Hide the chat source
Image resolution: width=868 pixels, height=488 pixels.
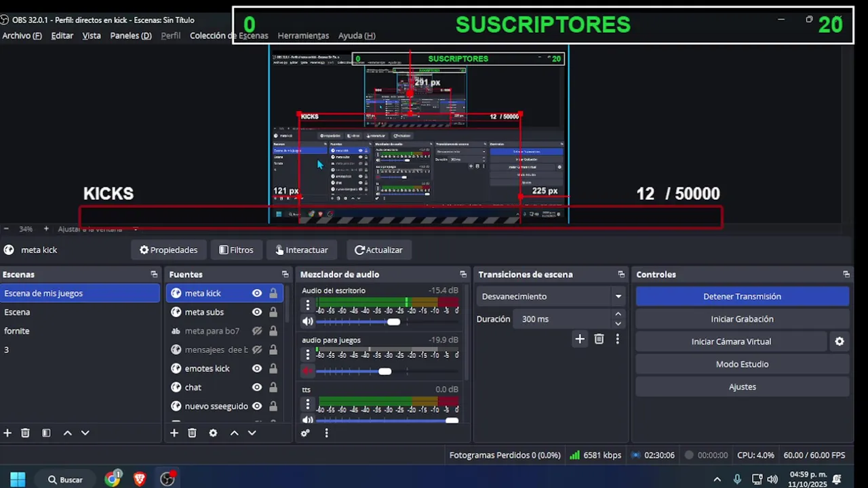257,388
